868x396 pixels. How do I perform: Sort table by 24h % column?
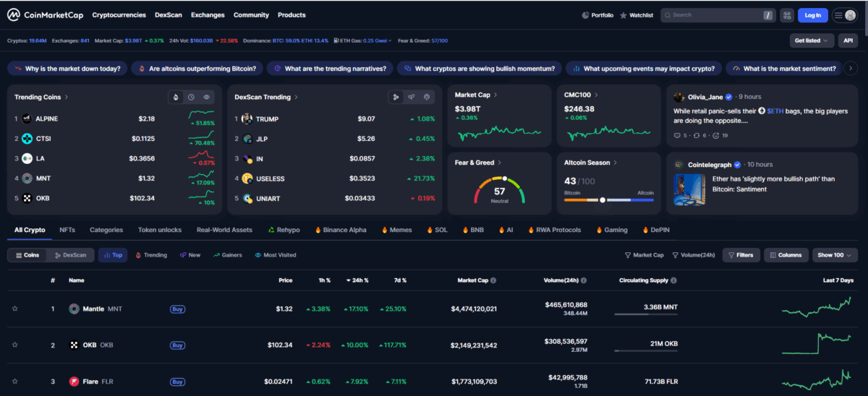(357, 280)
